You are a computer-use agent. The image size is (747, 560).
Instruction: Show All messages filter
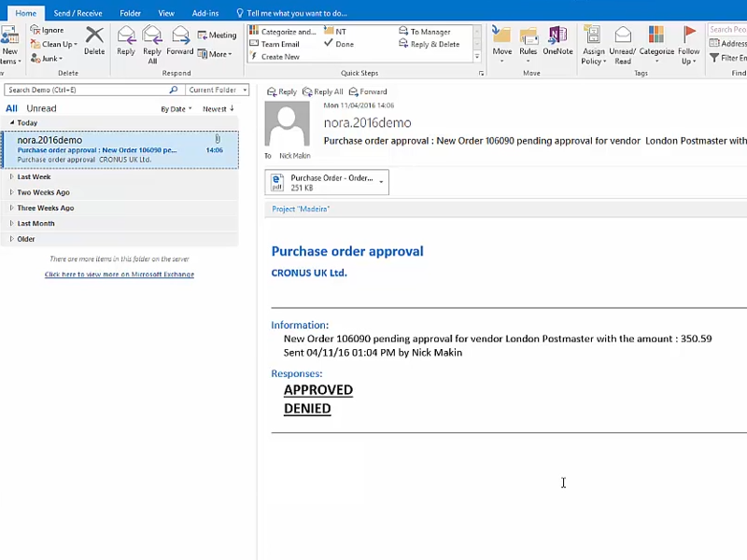tap(11, 108)
